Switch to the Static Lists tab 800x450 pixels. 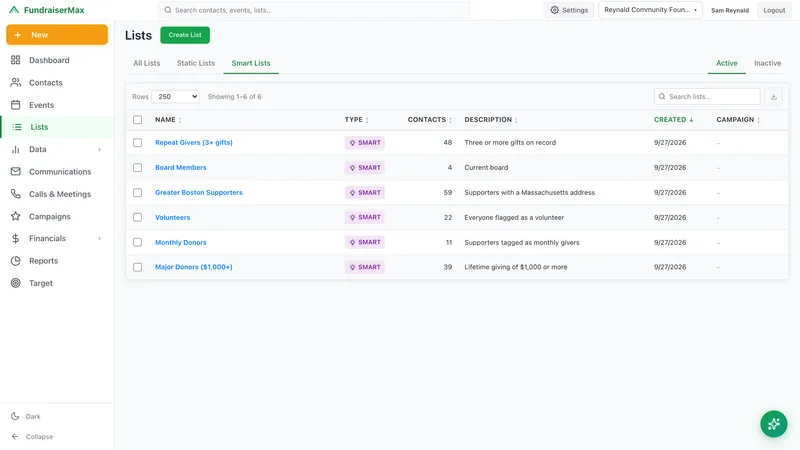click(196, 63)
